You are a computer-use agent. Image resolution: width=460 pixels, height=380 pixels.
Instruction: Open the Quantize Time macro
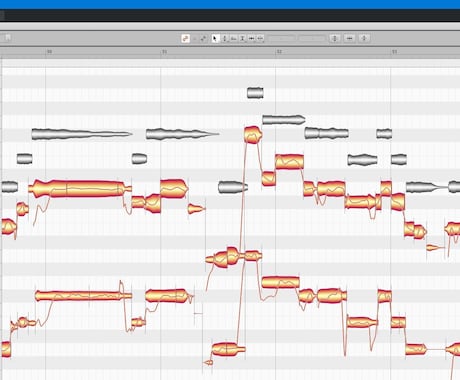pyautogui.click(x=349, y=39)
